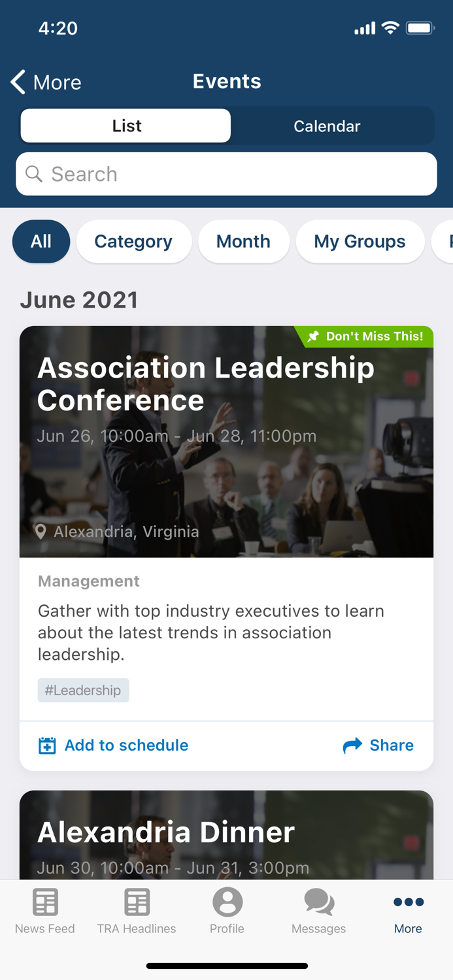Tap the calendar icon beside Add to schedule
Viewport: 453px width, 980px height.
click(46, 745)
